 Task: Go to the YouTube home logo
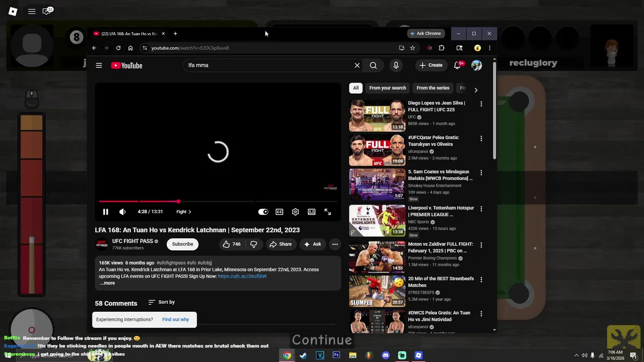click(127, 65)
